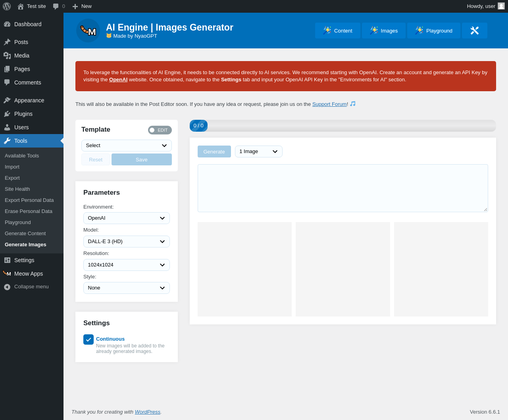Image resolution: width=508 pixels, height=420 pixels.
Task: Click the Posts pin icon
Action: pyautogui.click(x=7, y=42)
